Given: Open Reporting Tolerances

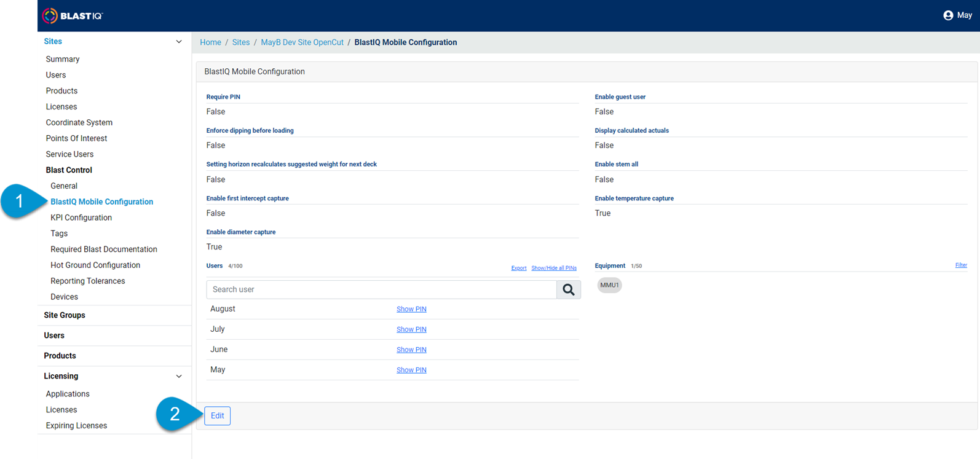Looking at the screenshot, I should click(x=88, y=281).
